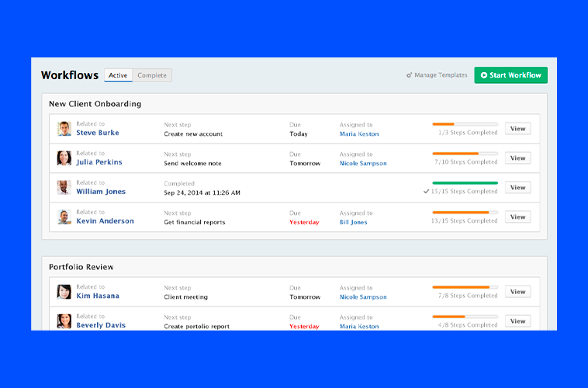Click the gear icon beside Manage Templates
This screenshot has width=588, height=388.
pos(410,75)
